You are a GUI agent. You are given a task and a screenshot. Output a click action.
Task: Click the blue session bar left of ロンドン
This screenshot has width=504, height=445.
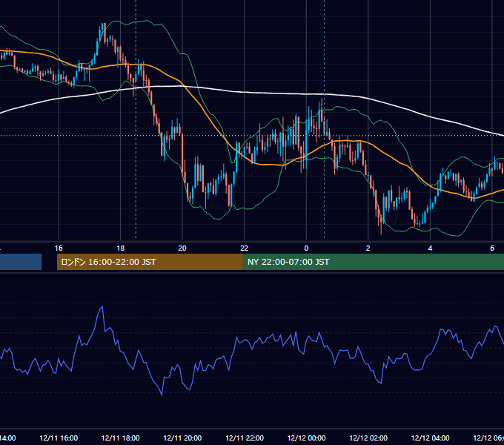coord(21,262)
